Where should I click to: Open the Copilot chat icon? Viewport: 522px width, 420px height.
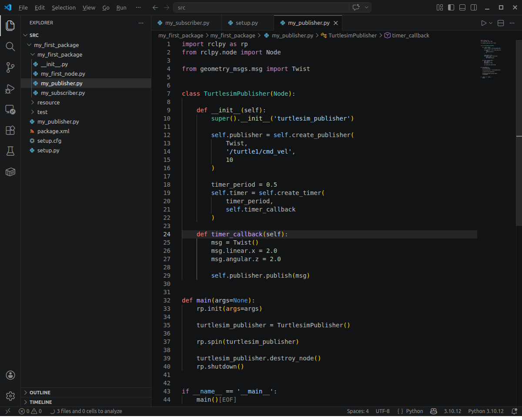click(356, 7)
